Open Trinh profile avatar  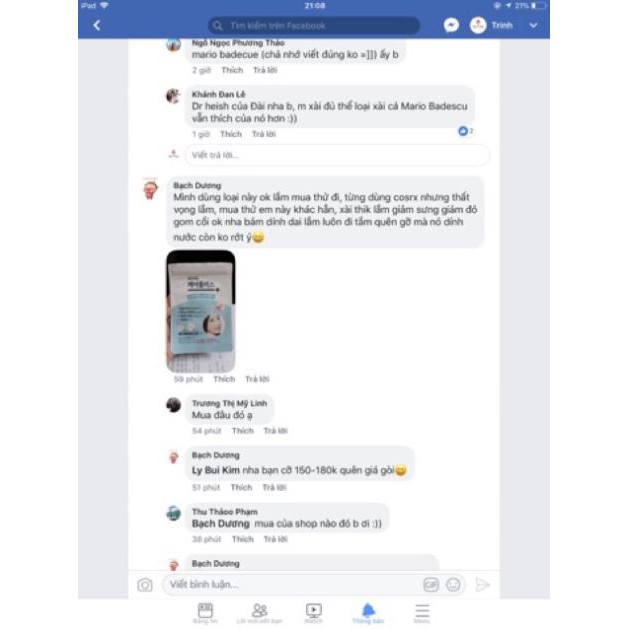478,25
